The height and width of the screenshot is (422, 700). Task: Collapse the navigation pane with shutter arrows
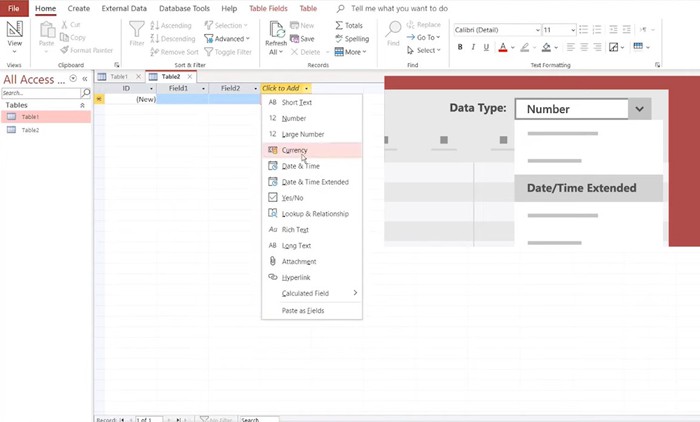click(x=84, y=79)
